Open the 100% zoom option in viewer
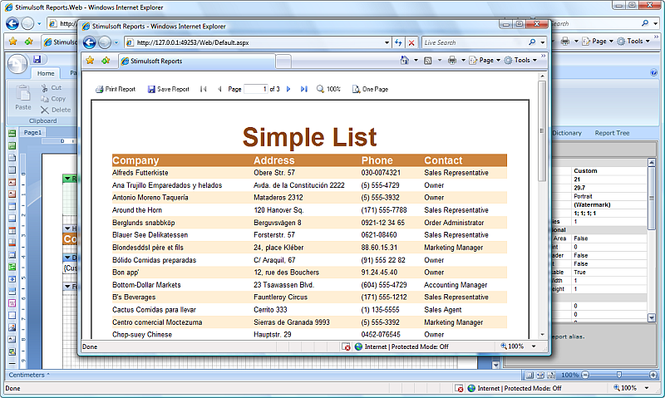This screenshot has height=398, width=665. tap(328, 89)
